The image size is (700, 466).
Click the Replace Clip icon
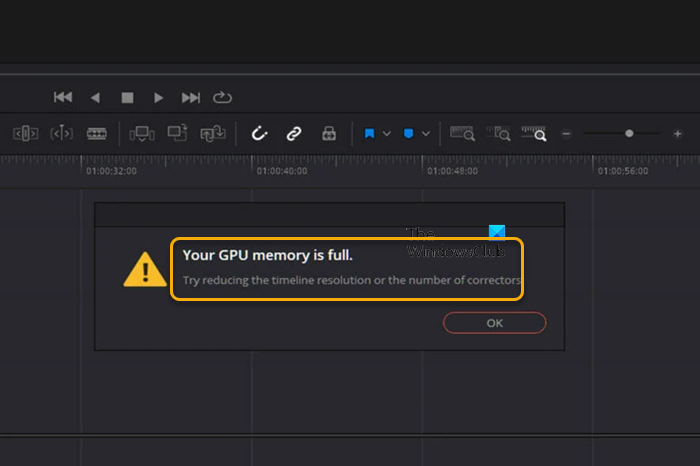pos(213,133)
